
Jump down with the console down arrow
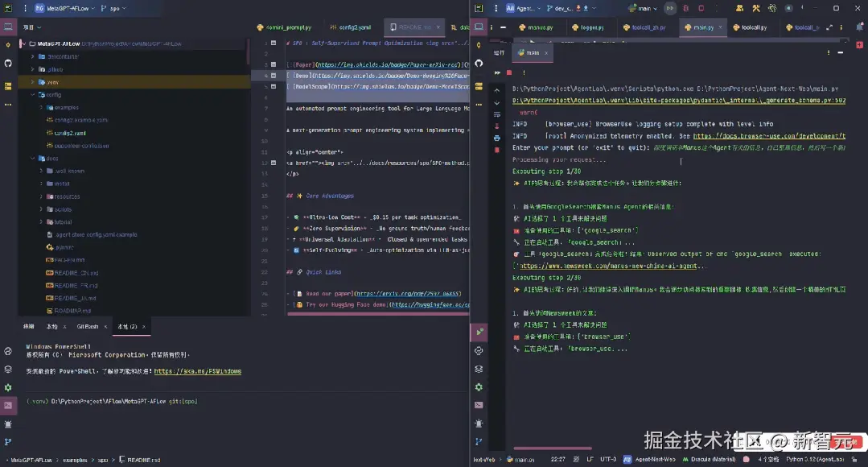tap(497, 102)
